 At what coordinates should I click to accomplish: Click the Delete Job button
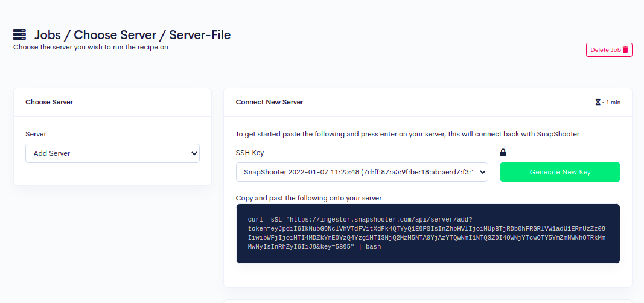[609, 49]
